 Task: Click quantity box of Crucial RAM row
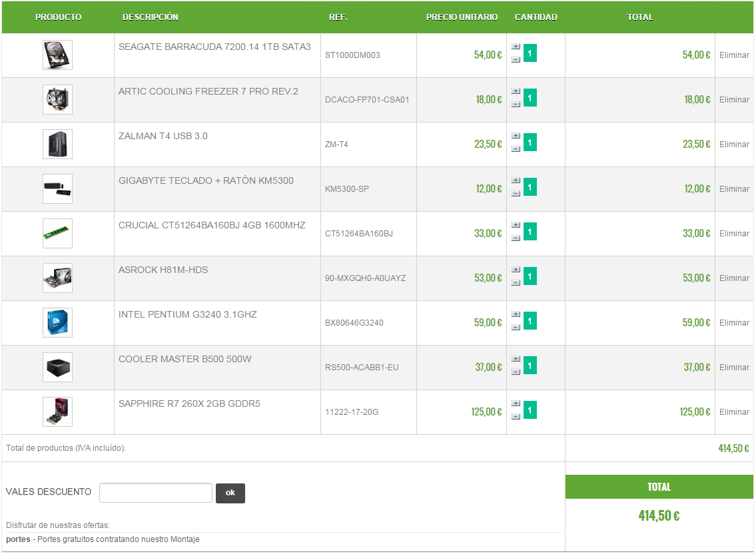point(530,232)
